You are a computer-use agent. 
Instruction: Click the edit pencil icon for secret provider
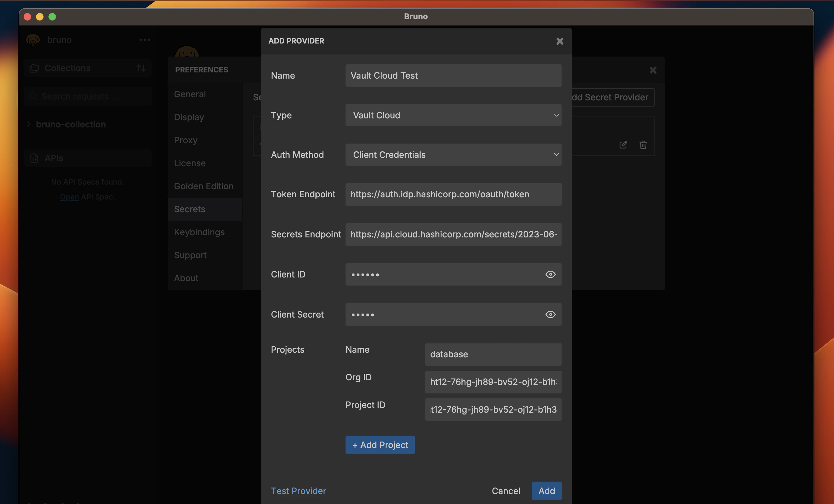click(x=623, y=145)
